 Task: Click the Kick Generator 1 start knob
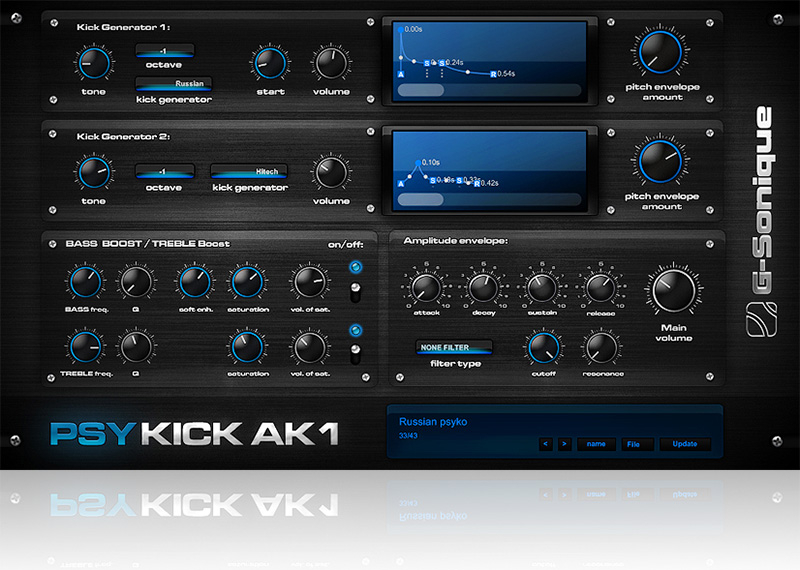pos(268,63)
